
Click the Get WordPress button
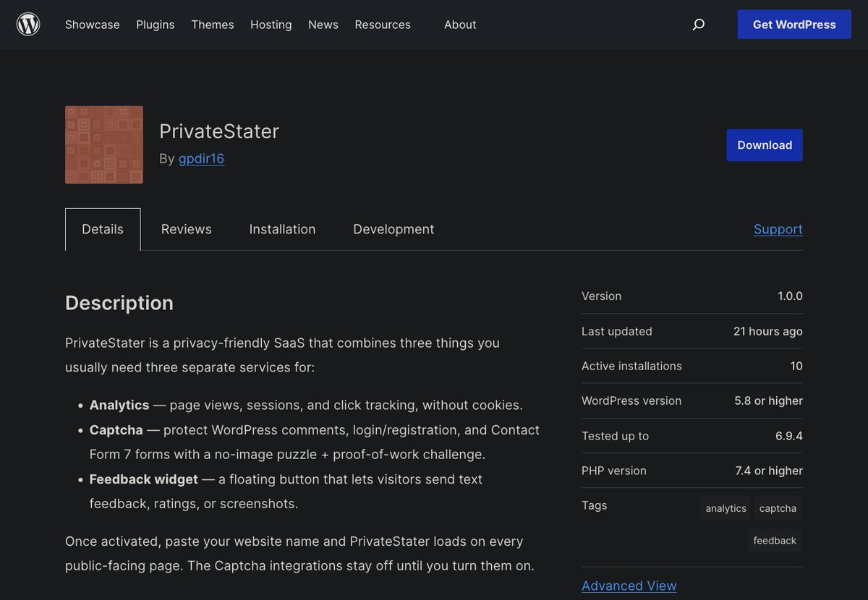coord(794,25)
